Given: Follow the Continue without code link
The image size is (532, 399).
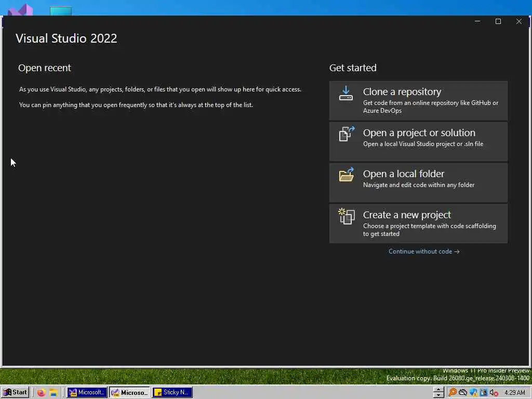Looking at the screenshot, I should (424, 251).
